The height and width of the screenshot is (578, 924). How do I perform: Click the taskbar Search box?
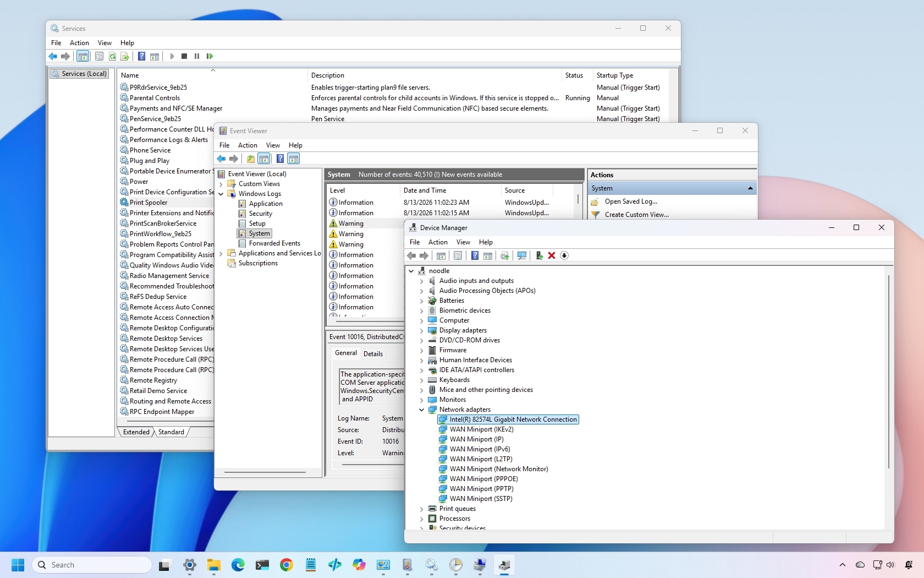[x=92, y=565]
